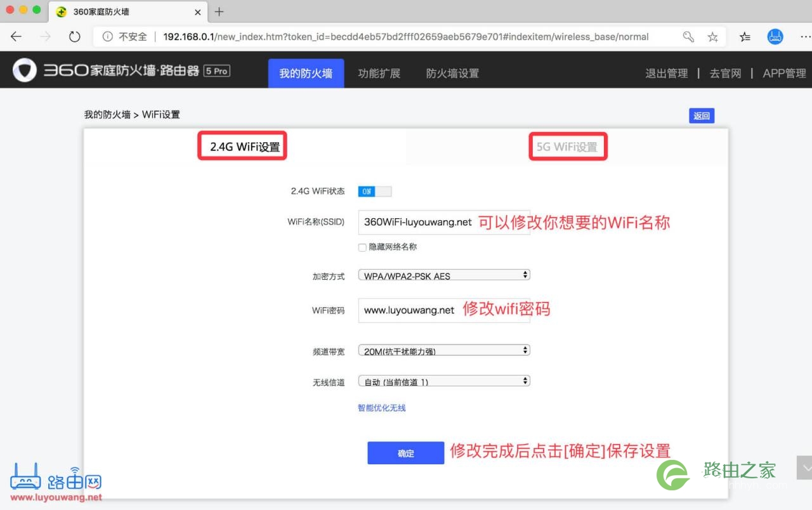Screen dimensions: 812x510
Task: Click the gray scroll-down chevron button
Action: tap(804, 468)
